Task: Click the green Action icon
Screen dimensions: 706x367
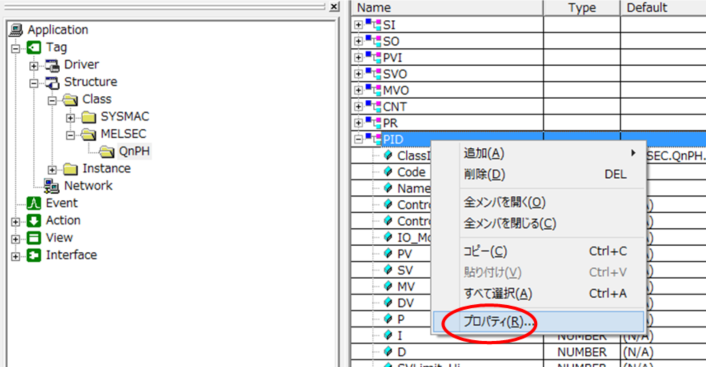Action: 34,221
